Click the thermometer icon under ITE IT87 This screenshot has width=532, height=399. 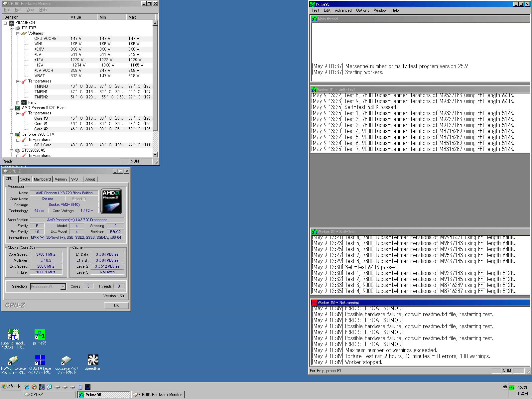(24, 81)
